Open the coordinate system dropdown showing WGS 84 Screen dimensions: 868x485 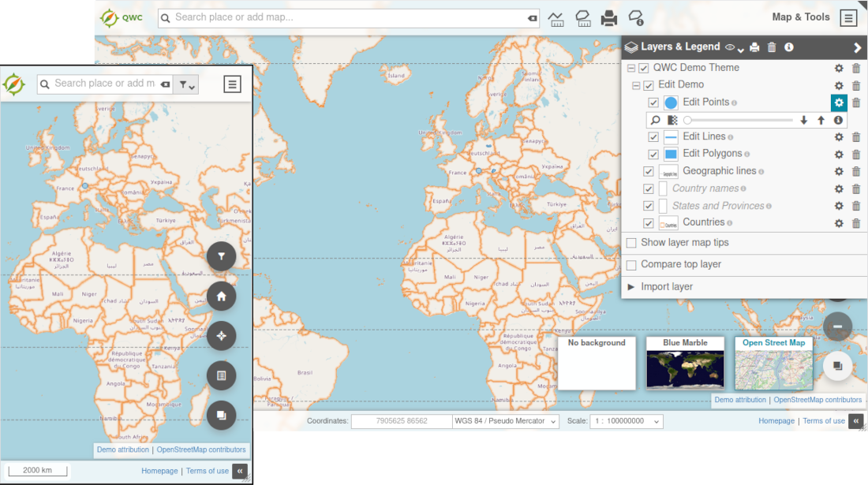point(506,421)
